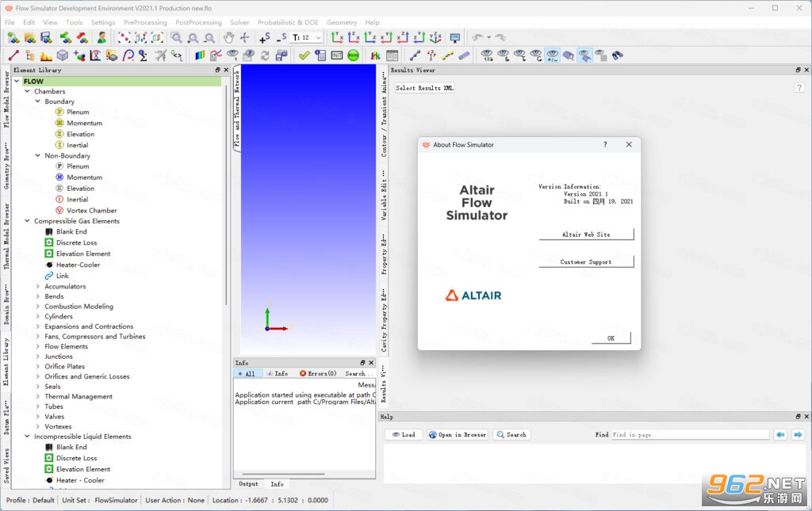
Task: Expand the Orifice Plates tree node
Action: [x=37, y=366]
